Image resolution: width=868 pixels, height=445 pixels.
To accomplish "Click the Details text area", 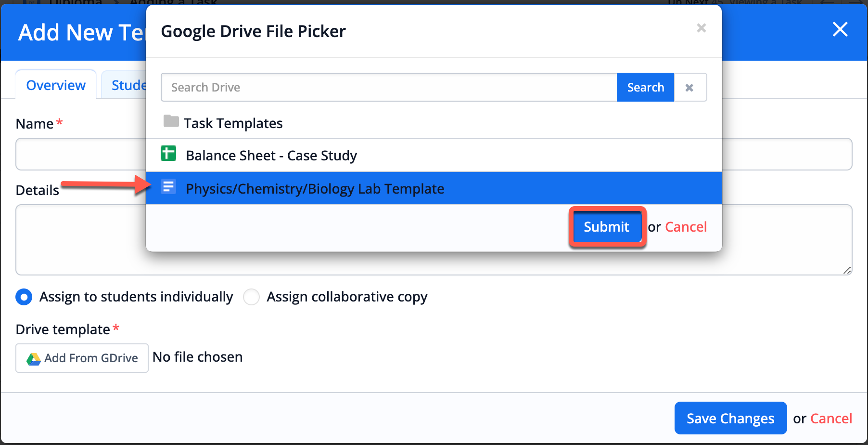I will [x=77, y=241].
